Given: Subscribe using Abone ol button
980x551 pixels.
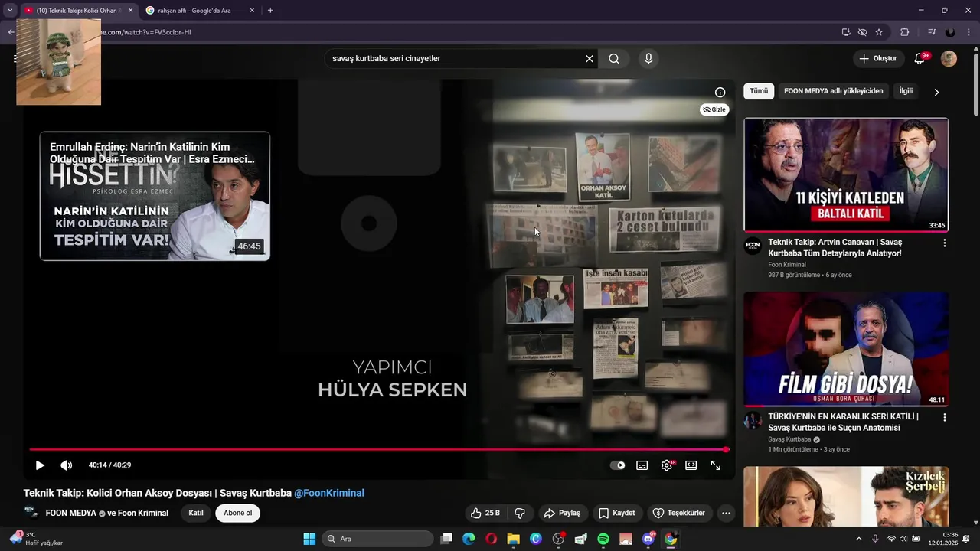Looking at the screenshot, I should [237, 513].
